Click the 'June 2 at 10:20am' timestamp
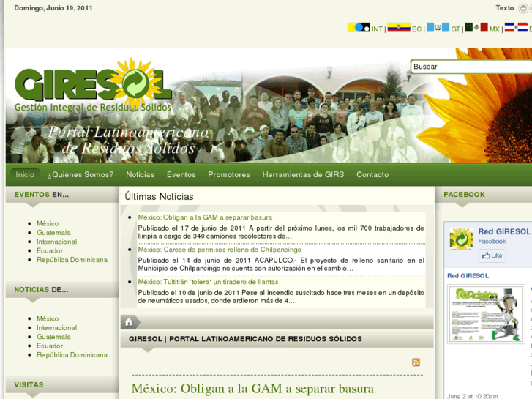Viewport: 532px width, 399px height. [472, 396]
